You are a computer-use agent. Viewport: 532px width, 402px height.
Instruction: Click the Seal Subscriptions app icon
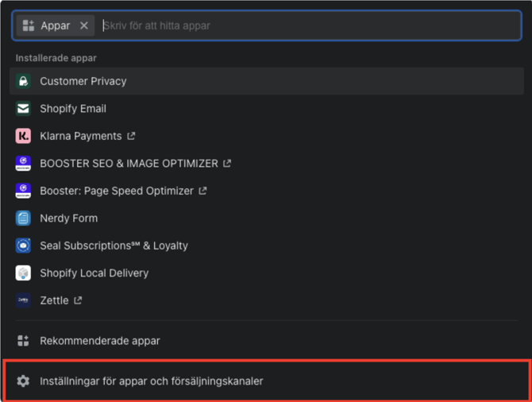point(23,245)
